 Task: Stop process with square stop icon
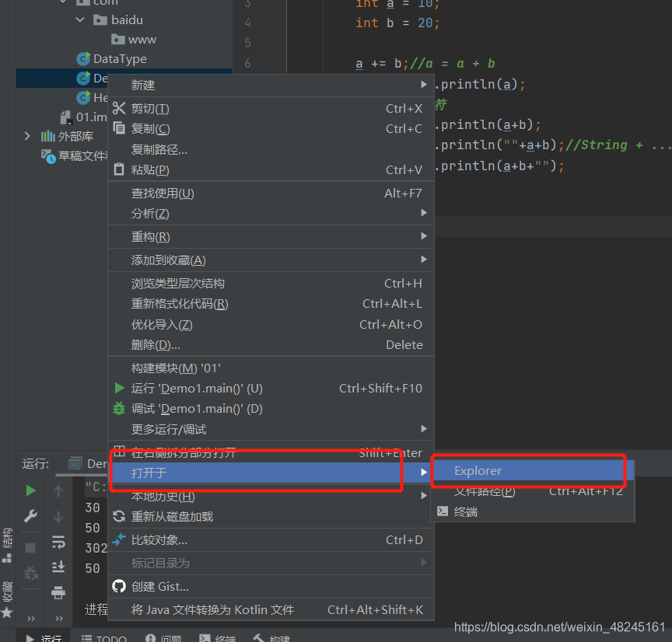[30, 547]
